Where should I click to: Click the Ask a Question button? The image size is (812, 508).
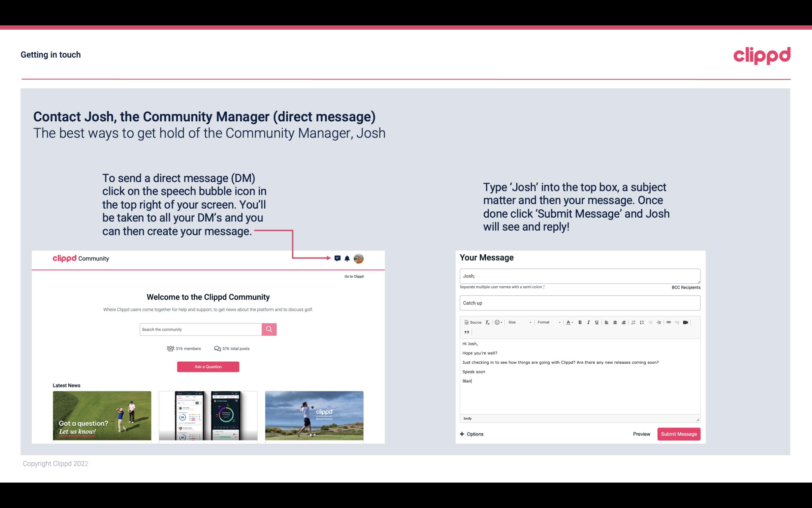208,366
